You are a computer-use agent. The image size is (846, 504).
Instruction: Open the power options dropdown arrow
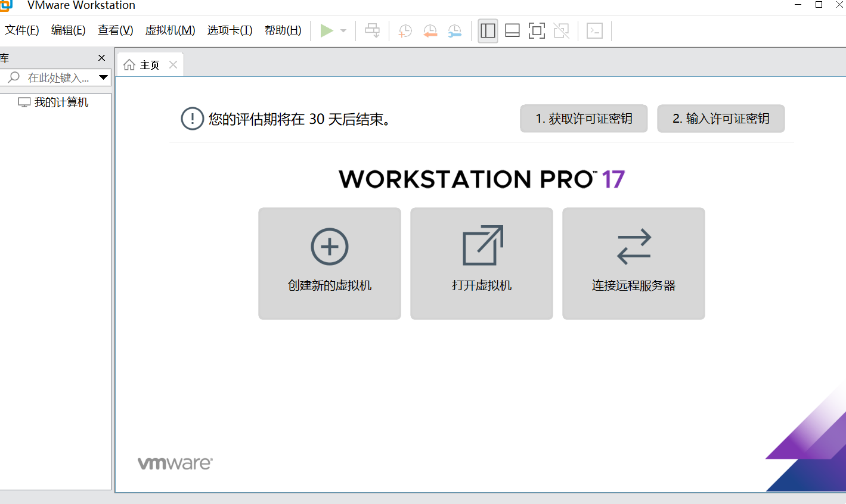(x=343, y=30)
